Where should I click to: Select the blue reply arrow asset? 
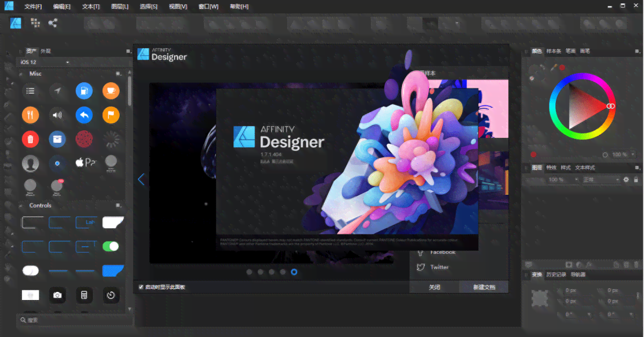pos(84,115)
